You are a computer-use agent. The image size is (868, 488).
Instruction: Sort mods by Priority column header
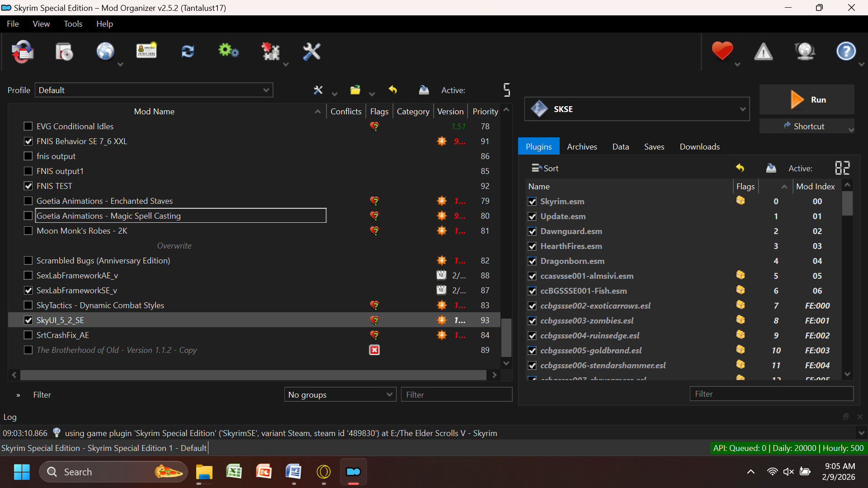pos(485,111)
